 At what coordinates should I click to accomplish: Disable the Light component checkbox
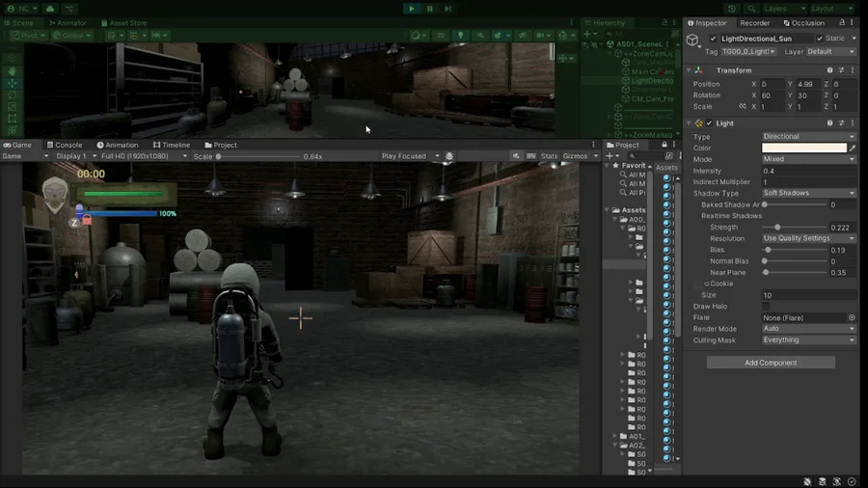point(709,123)
